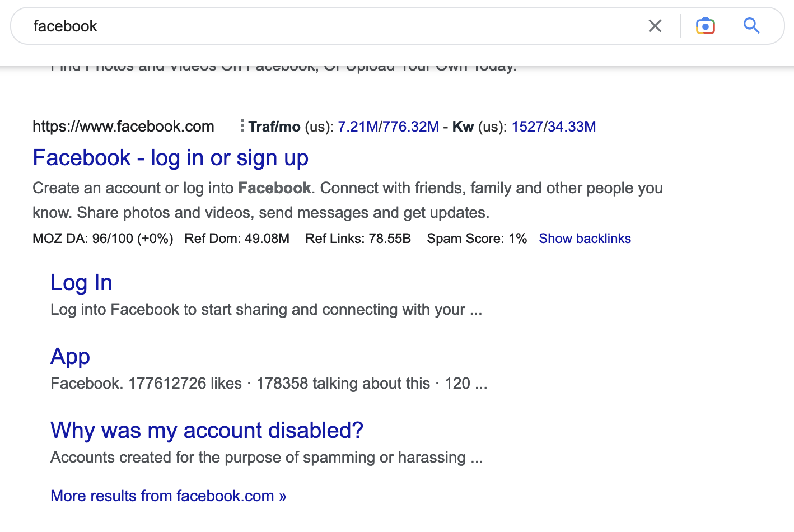Click Accounts created for spamming snippet
The width and height of the screenshot is (794, 532).
pyautogui.click(x=267, y=458)
